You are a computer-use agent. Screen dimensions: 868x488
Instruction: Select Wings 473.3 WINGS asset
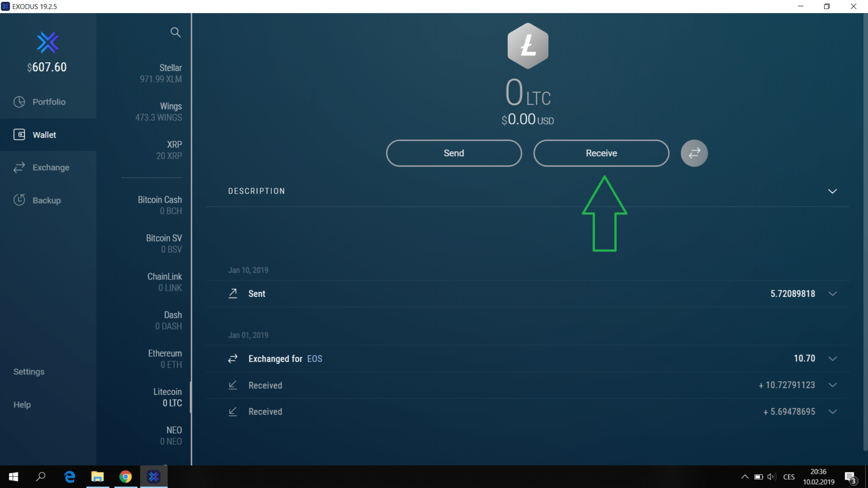point(158,112)
